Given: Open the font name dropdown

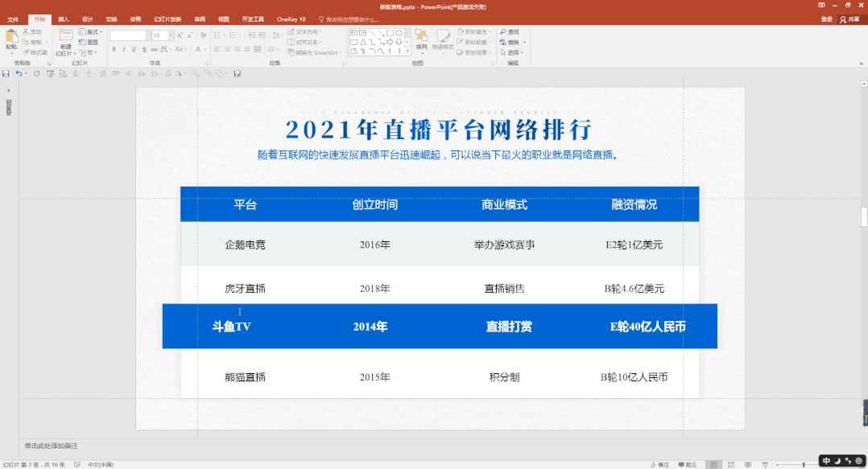Looking at the screenshot, I should coord(148,35).
